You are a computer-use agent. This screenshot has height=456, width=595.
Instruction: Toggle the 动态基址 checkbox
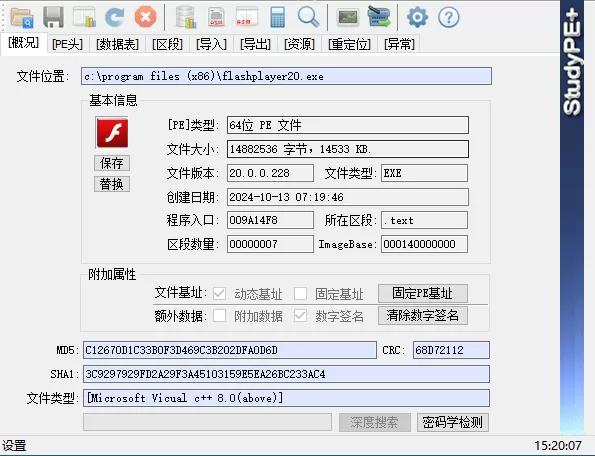coord(219,294)
